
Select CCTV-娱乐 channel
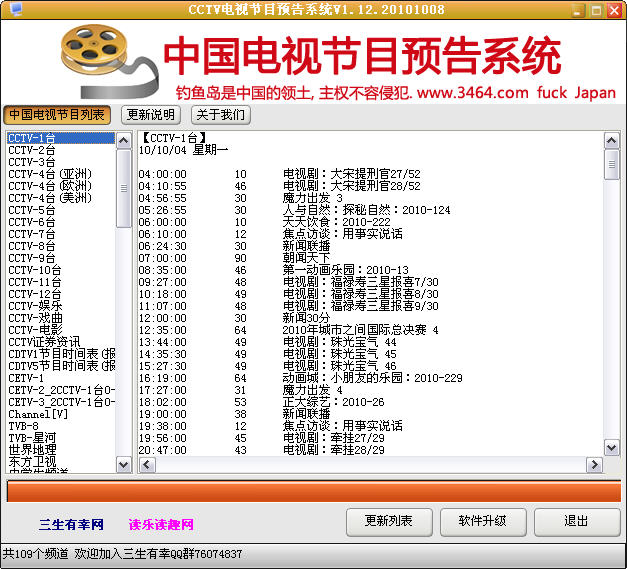(x=61, y=306)
